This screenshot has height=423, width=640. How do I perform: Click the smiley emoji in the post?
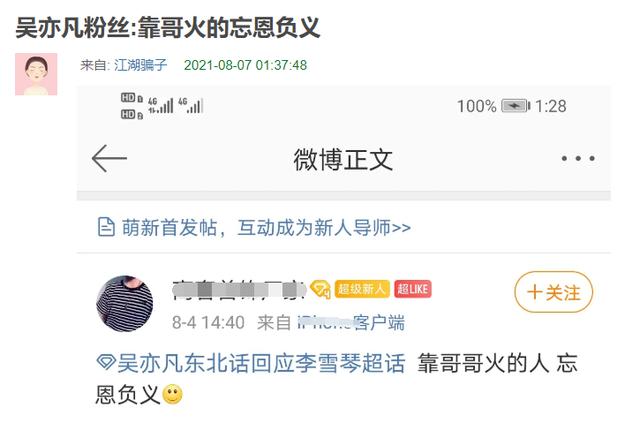point(173,394)
